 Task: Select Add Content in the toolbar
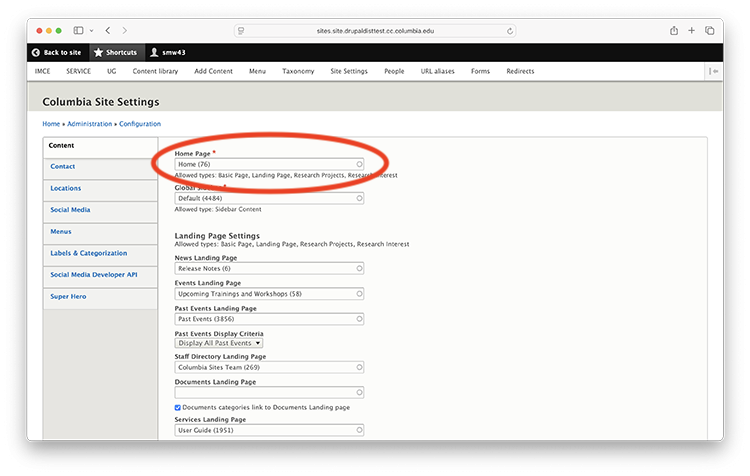(x=213, y=71)
